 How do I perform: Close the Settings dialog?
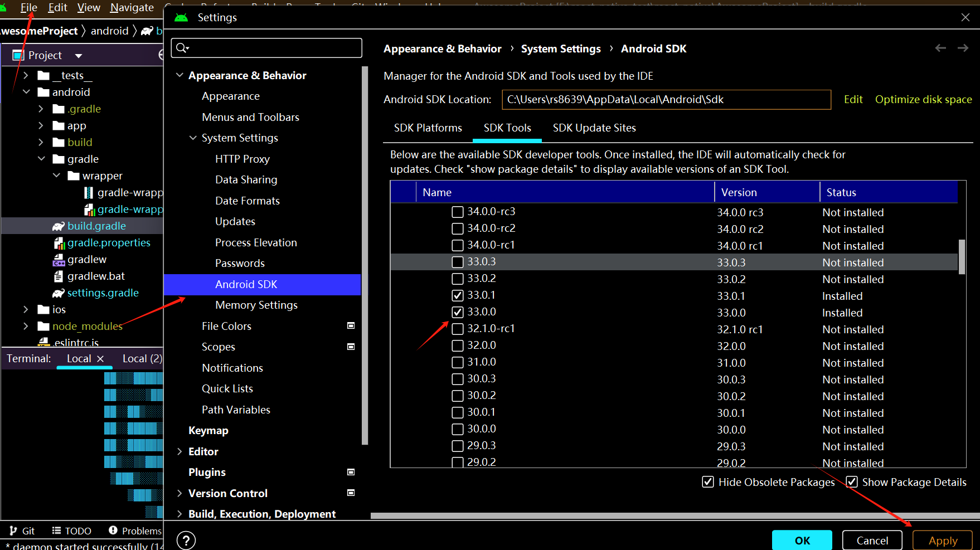click(x=966, y=17)
